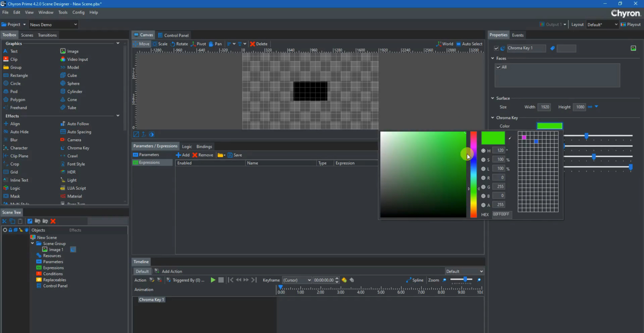Uncheck the Chroma Key 1 enable checkbox

(x=497, y=48)
